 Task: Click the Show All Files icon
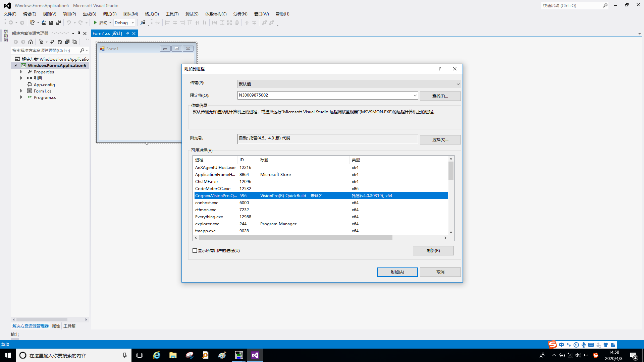75,42
